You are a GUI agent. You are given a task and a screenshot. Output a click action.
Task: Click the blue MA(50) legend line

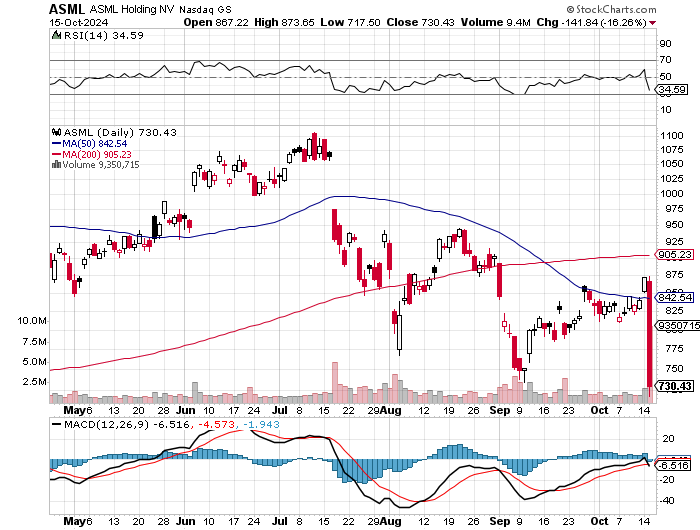click(x=55, y=143)
